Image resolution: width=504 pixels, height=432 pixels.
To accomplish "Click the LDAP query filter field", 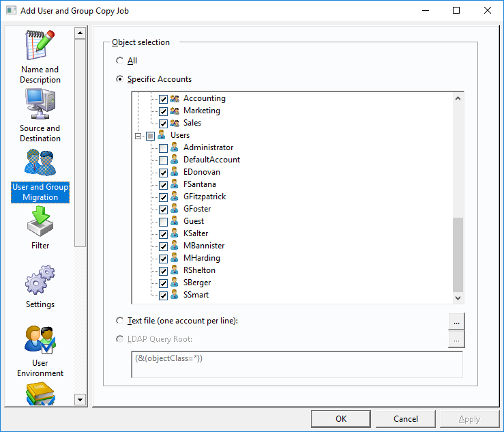I will [297, 364].
